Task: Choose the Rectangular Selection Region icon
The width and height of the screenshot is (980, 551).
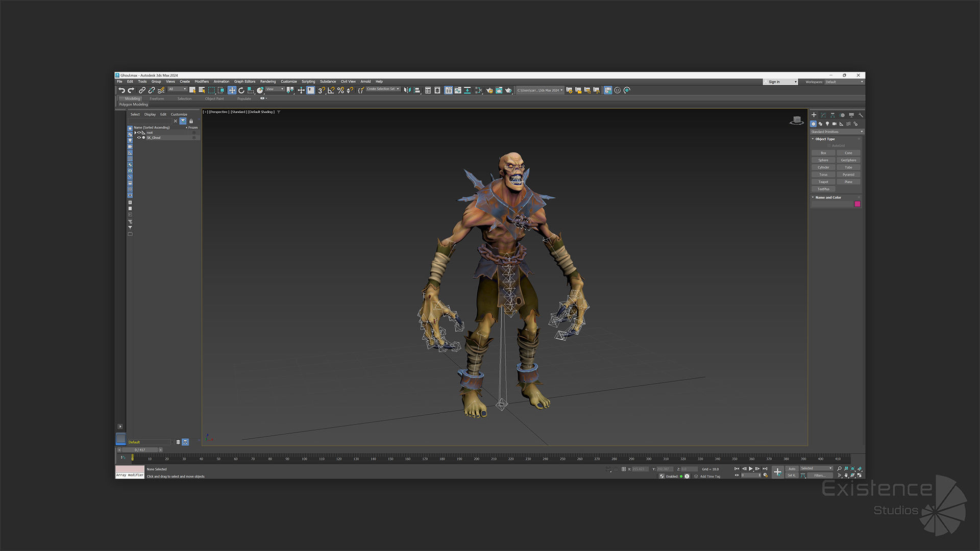Action: click(x=211, y=90)
